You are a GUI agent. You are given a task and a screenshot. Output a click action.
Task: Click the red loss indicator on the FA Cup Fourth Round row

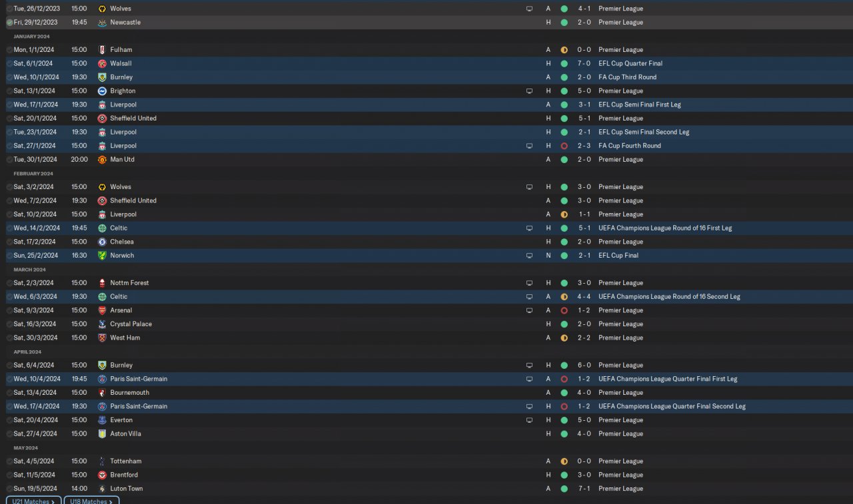tap(564, 146)
